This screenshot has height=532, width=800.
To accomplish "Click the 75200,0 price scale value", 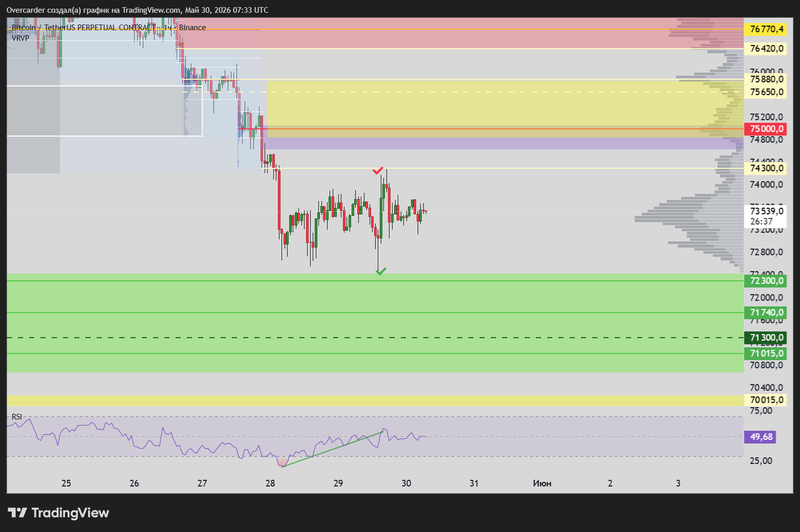I will [x=766, y=117].
